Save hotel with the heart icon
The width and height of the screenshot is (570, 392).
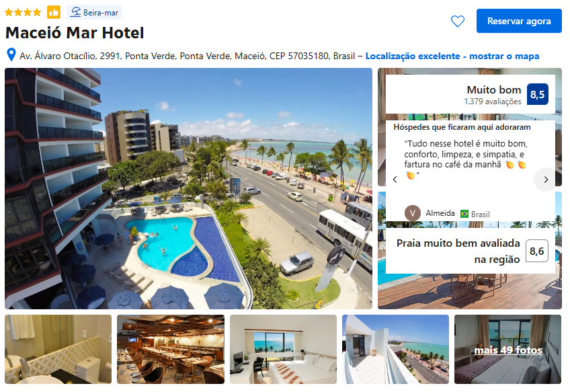(457, 21)
